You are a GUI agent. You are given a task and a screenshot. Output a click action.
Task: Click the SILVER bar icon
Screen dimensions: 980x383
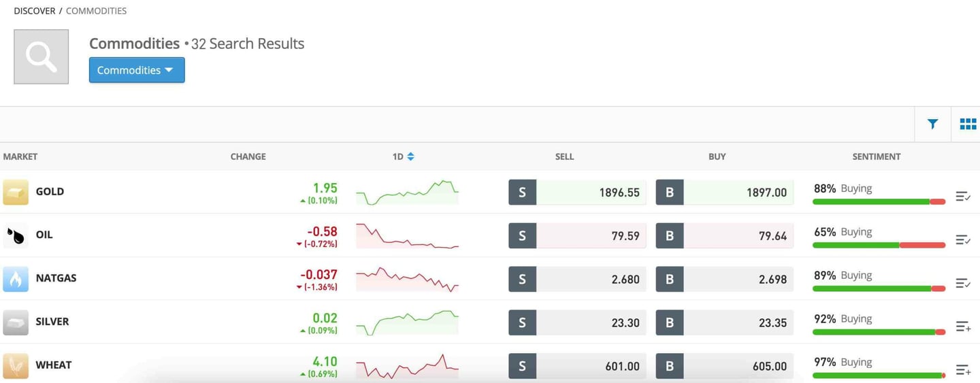click(x=16, y=322)
